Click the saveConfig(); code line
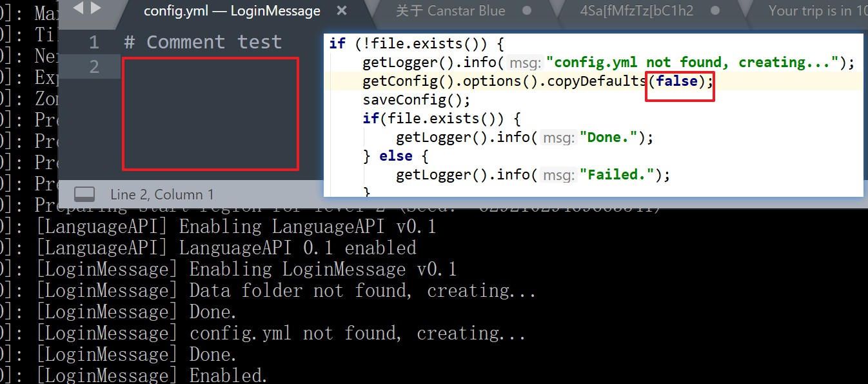 click(x=417, y=100)
